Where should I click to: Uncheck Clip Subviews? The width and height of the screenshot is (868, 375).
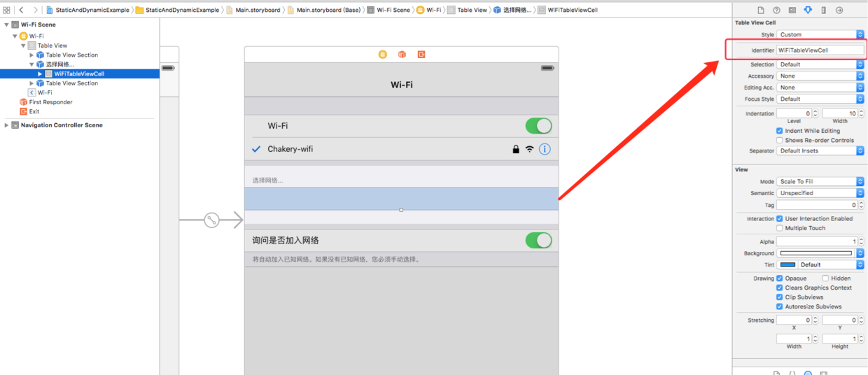780,297
